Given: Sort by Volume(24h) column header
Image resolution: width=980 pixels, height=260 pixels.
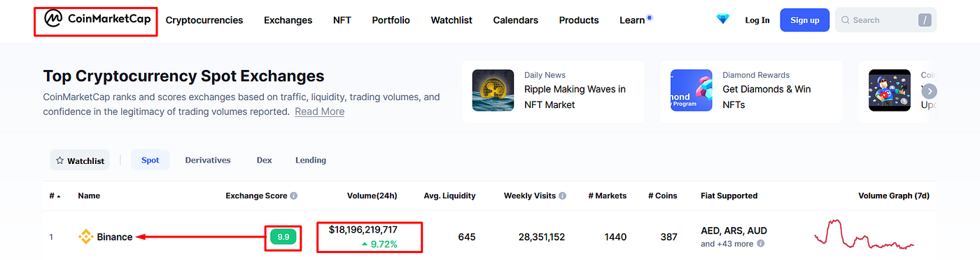Looking at the screenshot, I should 372,196.
